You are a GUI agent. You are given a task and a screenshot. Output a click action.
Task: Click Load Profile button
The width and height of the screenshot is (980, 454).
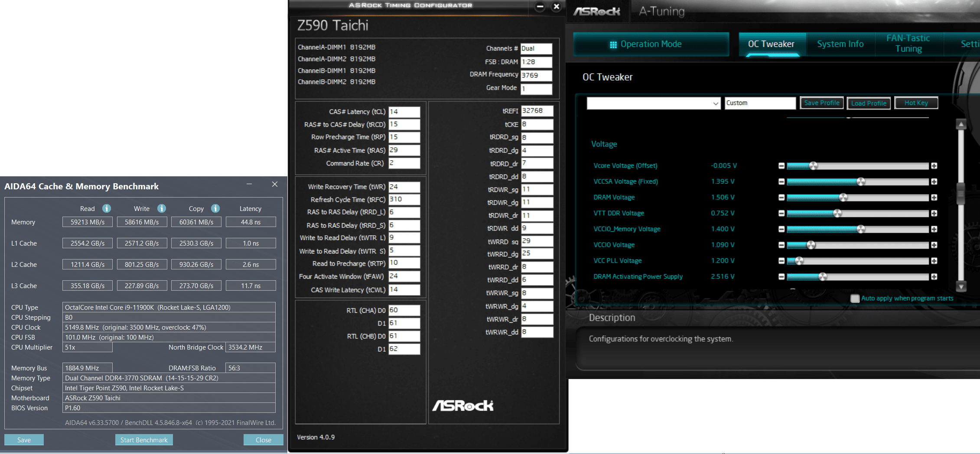click(869, 103)
